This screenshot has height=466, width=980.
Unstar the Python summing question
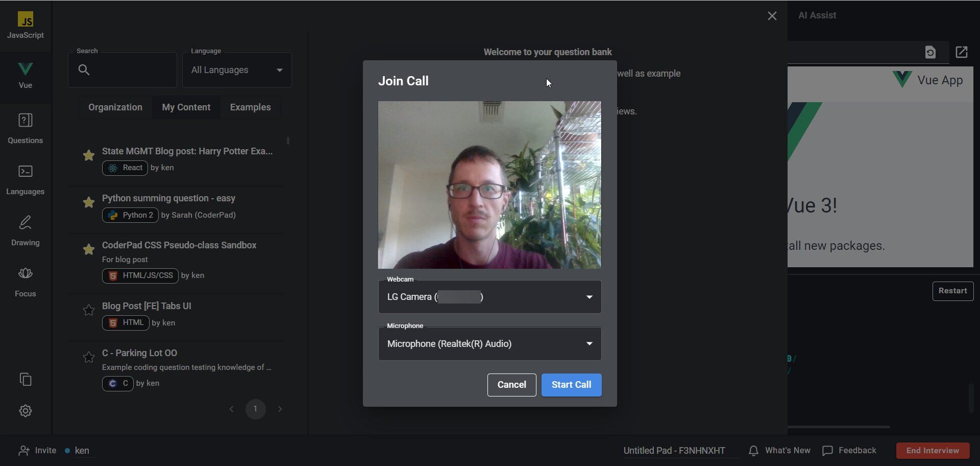pyautogui.click(x=89, y=202)
